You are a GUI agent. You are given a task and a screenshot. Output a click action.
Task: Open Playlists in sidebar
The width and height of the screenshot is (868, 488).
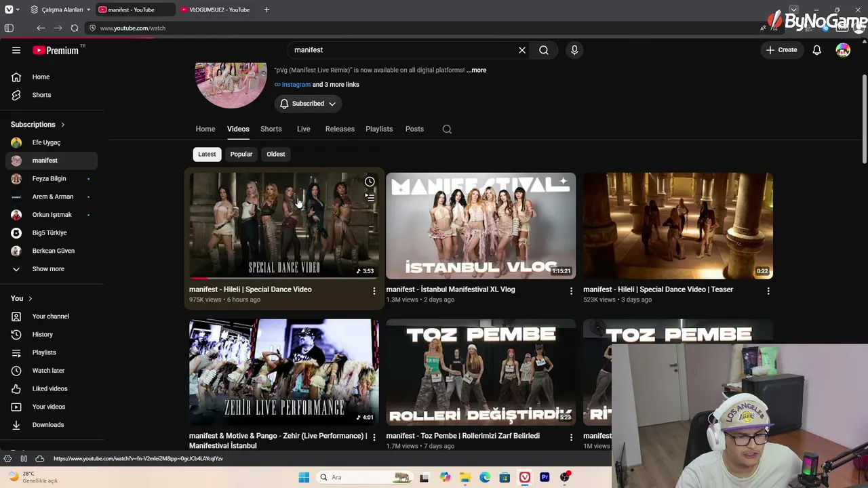[52, 352]
